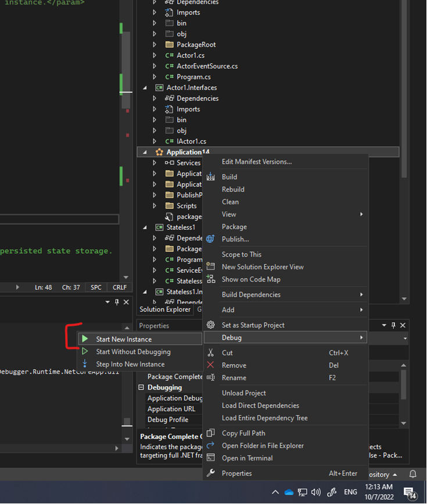Open the Debug submenu

click(x=285, y=337)
